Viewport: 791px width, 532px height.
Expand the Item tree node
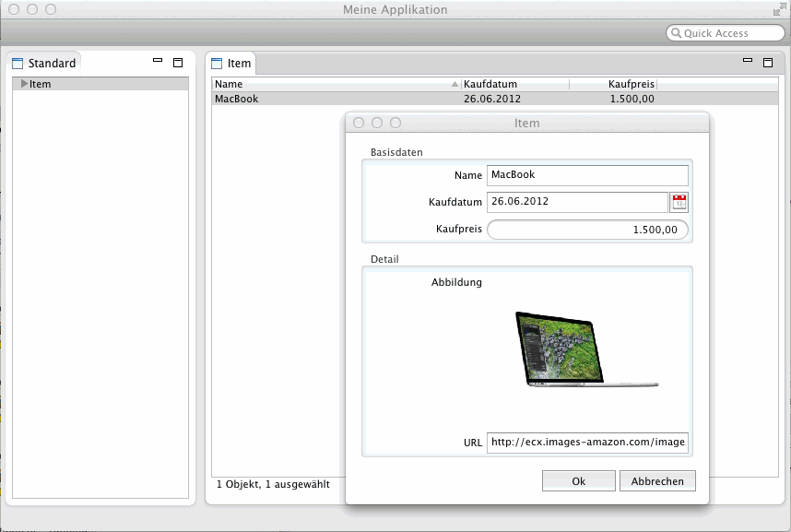point(24,84)
